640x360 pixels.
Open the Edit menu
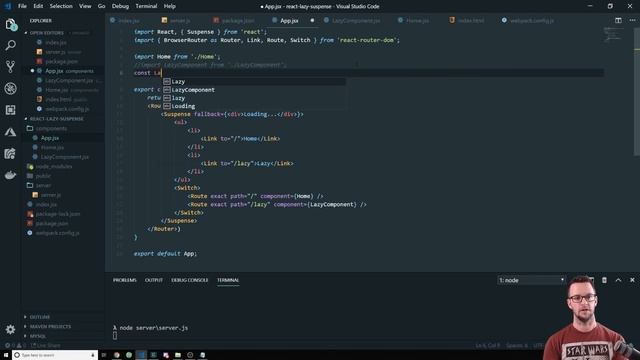[x=38, y=6]
